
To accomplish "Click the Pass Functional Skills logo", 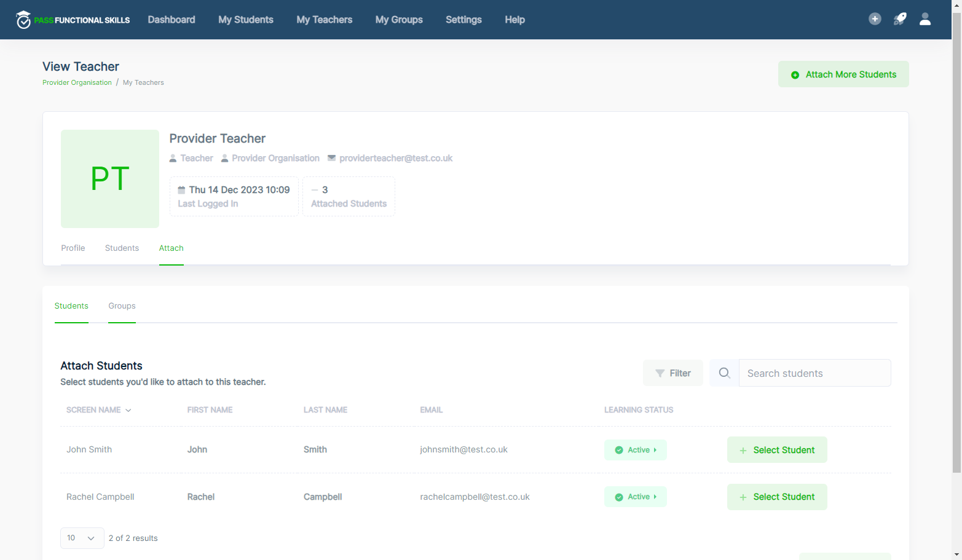I will pos(73,20).
